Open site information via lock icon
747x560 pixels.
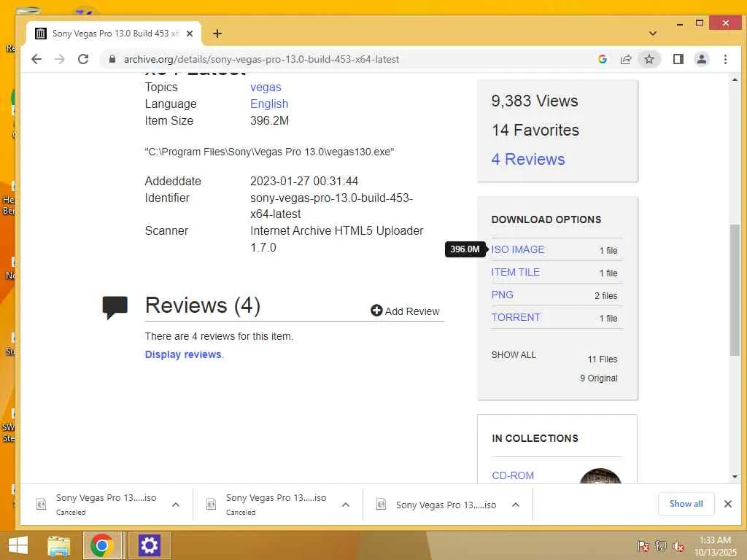tap(112, 59)
